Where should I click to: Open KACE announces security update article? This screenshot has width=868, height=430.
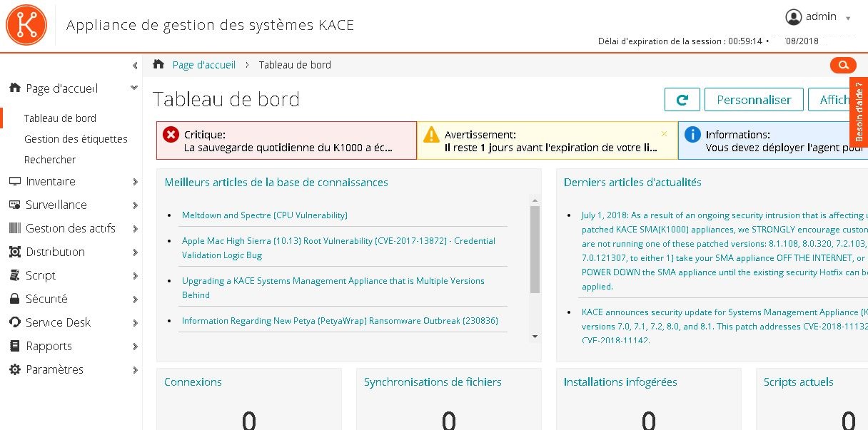[x=725, y=326]
